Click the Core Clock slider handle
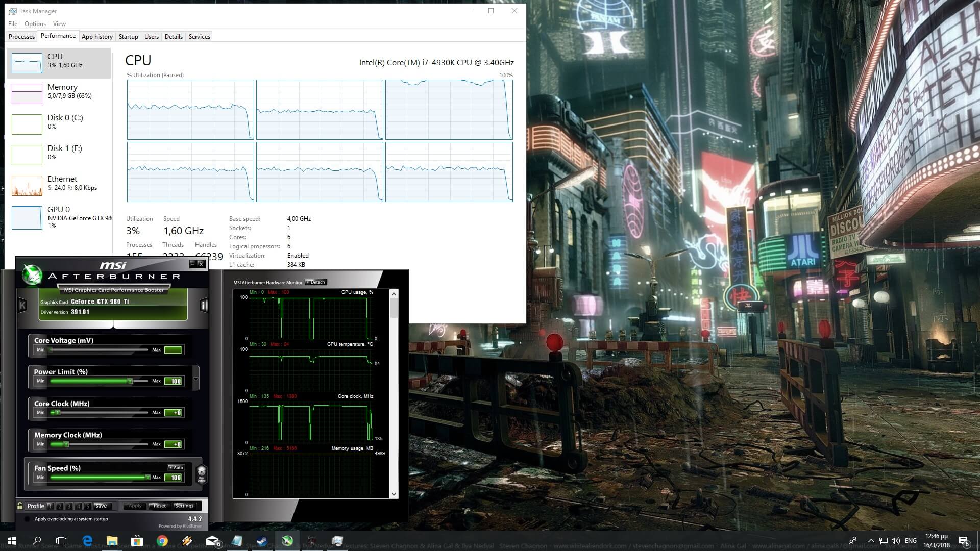This screenshot has height=551, width=980. [x=58, y=412]
